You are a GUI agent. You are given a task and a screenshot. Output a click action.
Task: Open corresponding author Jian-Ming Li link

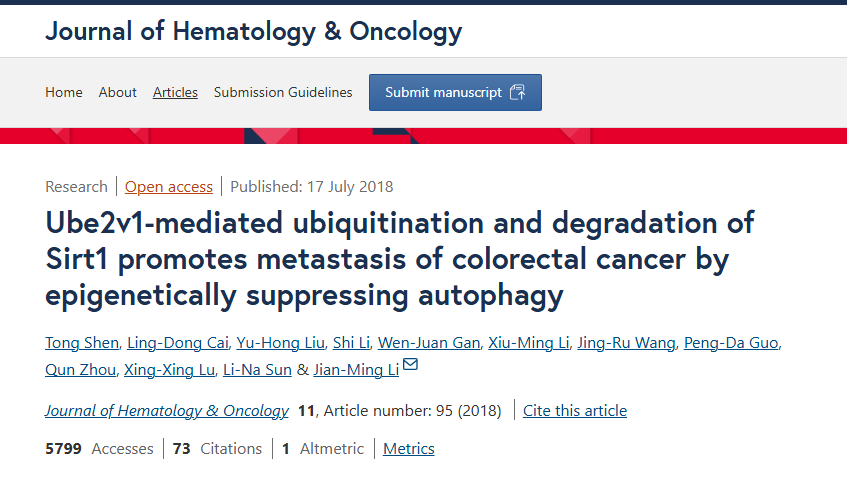(356, 370)
